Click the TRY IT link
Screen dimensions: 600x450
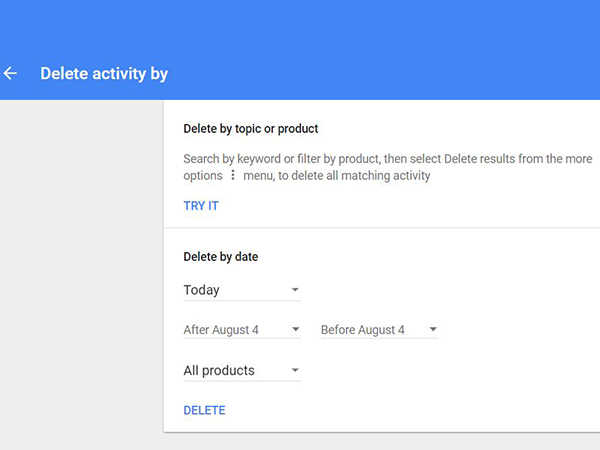tap(201, 206)
